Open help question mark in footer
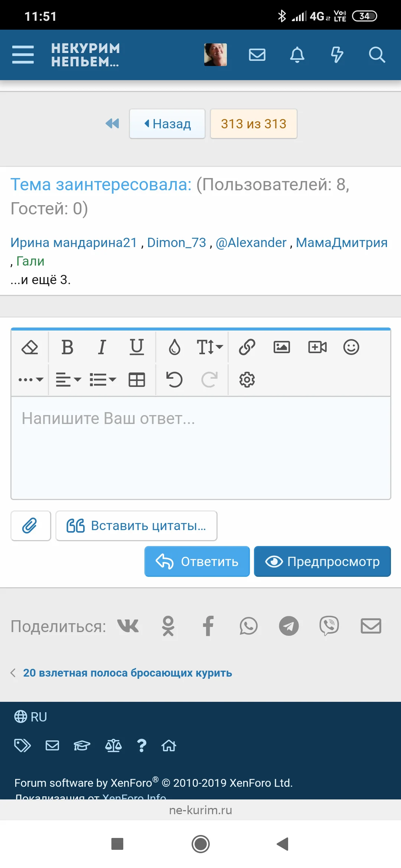The height and width of the screenshot is (868, 401). pyautogui.click(x=141, y=745)
